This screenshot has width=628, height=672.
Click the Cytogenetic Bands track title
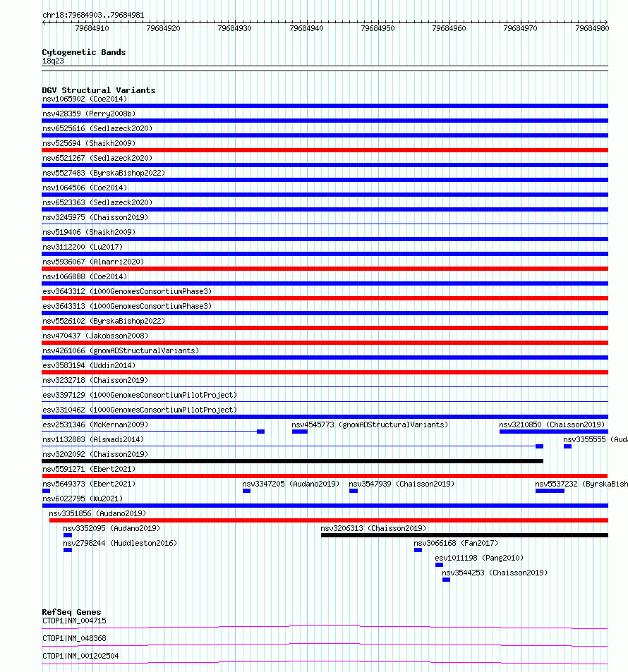pyautogui.click(x=84, y=52)
